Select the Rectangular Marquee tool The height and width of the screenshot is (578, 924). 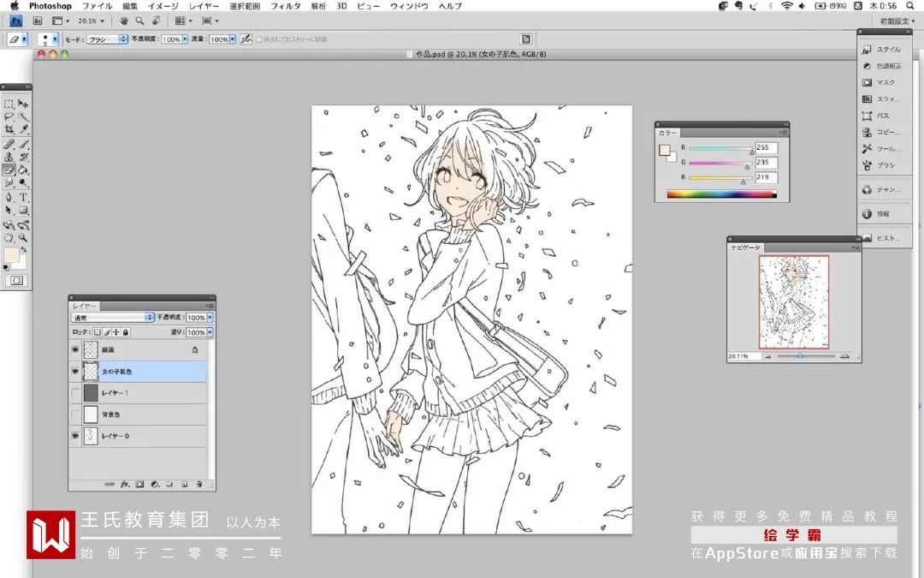click(x=9, y=104)
